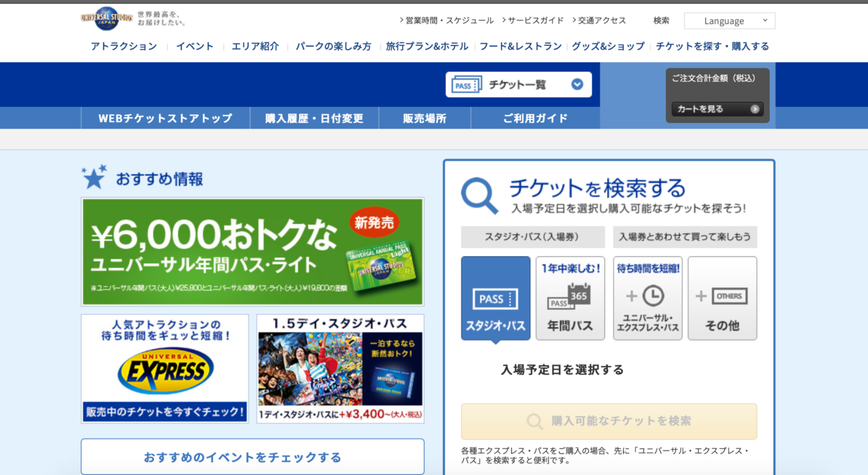The height and width of the screenshot is (475, 868).
Task: Open アトラクション menu
Action: 124,46
